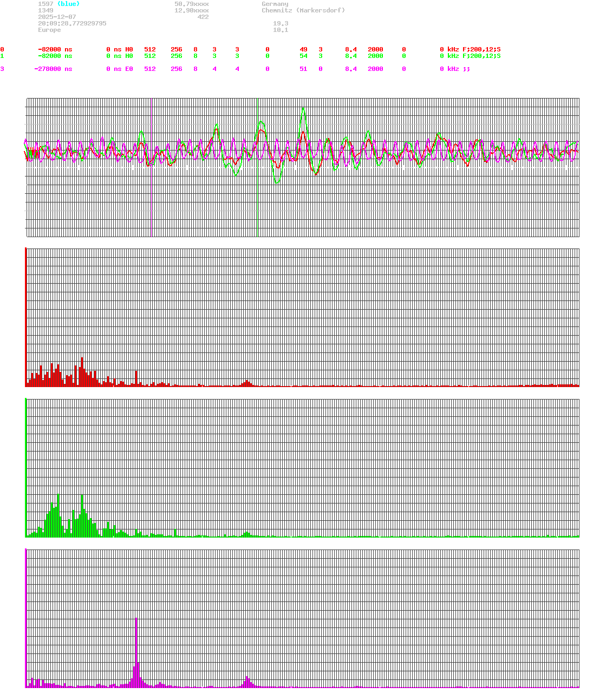Click firmware version 10.1
This screenshot has width=593, height=700.
(x=282, y=30)
